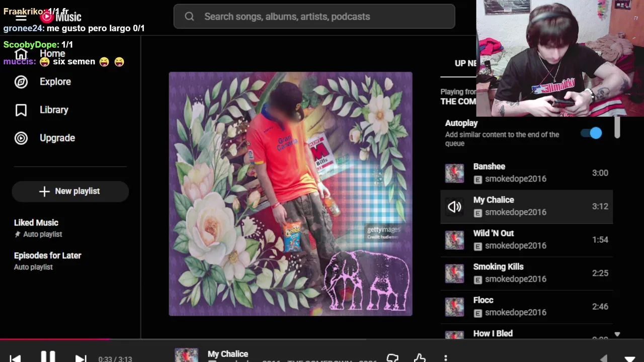Image resolution: width=644 pixels, height=362 pixels.
Task: Play Smoking Kills from queue
Action: tap(526, 273)
